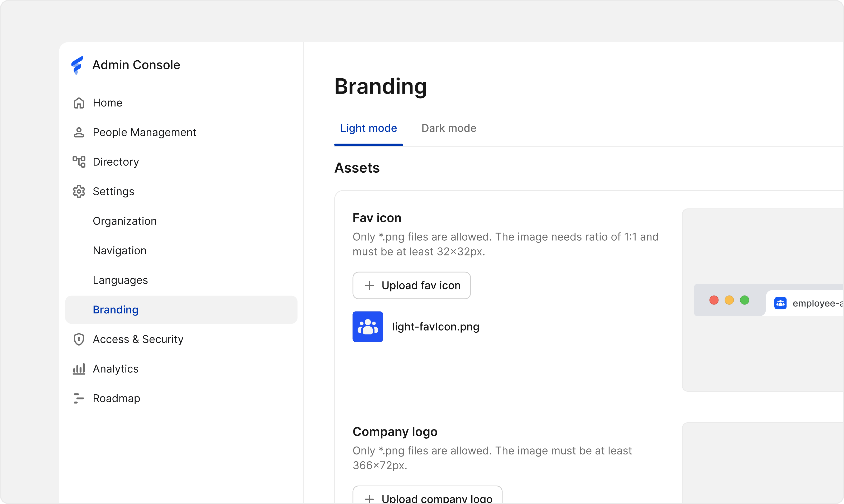Click the Home house icon
This screenshot has height=504, width=844.
pyautogui.click(x=79, y=103)
